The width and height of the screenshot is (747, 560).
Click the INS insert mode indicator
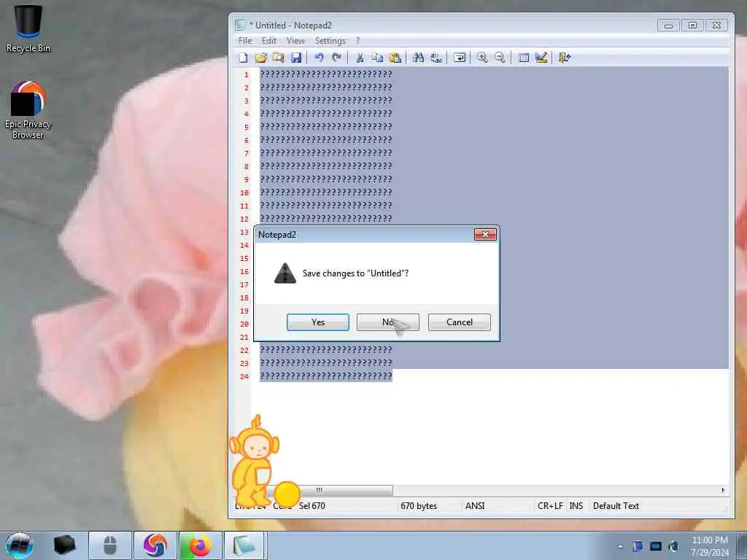[576, 506]
